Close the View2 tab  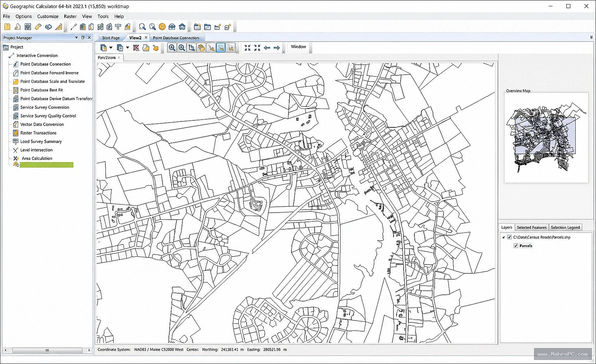click(x=146, y=38)
